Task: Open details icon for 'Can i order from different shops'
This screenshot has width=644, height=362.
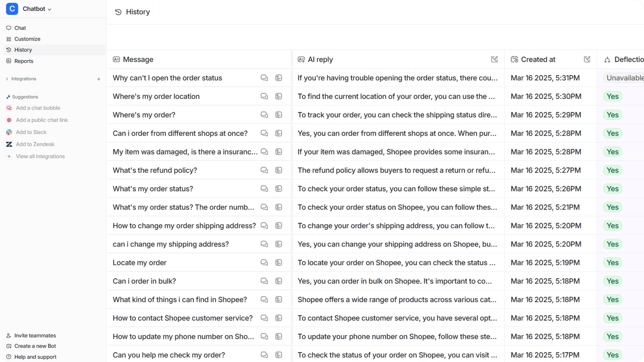Action: pyautogui.click(x=279, y=133)
